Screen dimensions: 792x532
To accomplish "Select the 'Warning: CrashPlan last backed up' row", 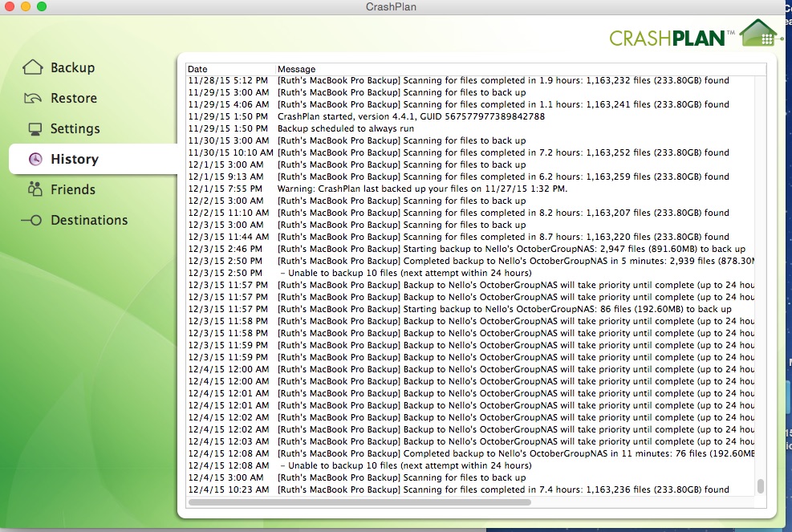I will point(471,189).
